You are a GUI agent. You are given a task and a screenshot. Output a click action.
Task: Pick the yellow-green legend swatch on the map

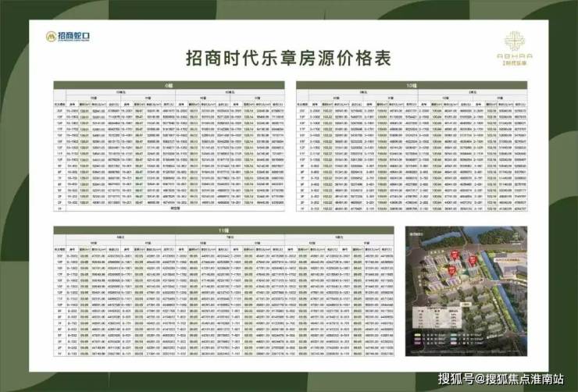[x=418, y=335]
